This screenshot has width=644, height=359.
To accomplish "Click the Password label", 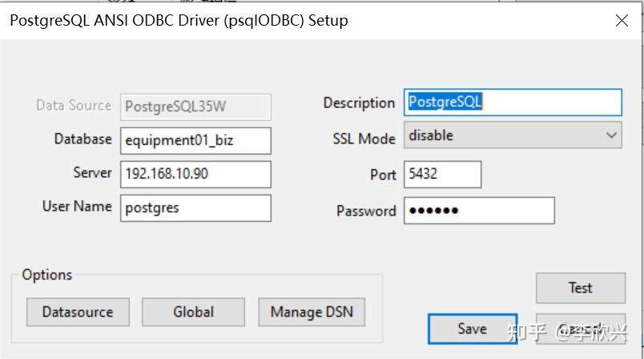I will click(366, 211).
